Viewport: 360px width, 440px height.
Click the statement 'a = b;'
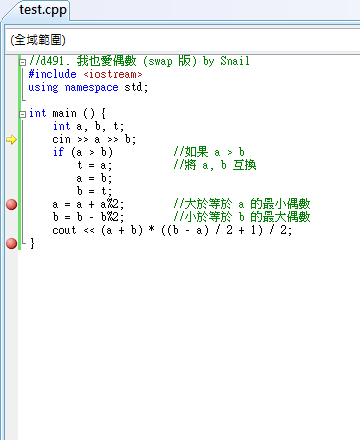click(x=94, y=178)
